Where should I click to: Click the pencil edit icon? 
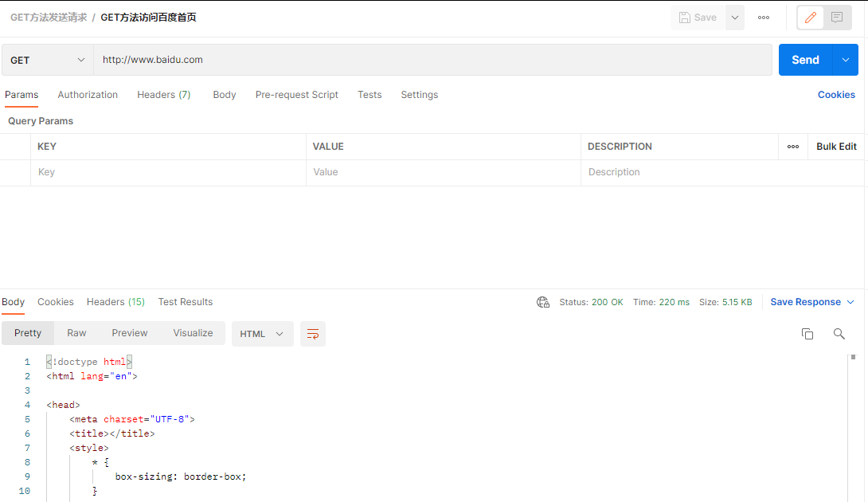[x=811, y=18]
